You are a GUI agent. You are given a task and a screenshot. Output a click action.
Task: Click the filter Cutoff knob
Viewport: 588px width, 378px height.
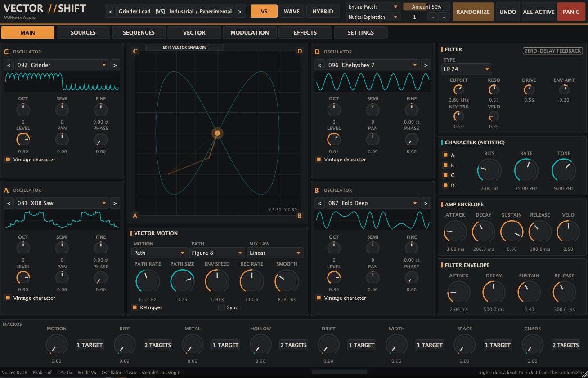(x=458, y=90)
